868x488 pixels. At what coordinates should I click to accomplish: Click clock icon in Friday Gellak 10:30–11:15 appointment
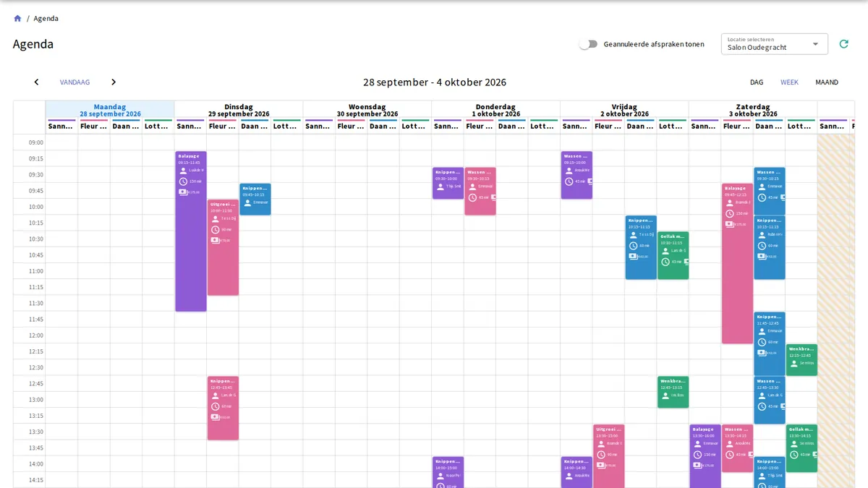point(665,262)
